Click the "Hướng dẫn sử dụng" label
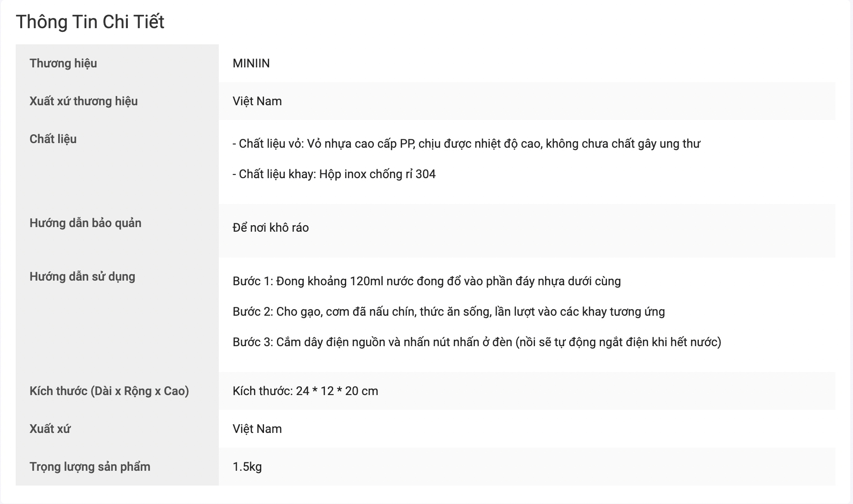The width and height of the screenshot is (853, 504). [x=82, y=276]
